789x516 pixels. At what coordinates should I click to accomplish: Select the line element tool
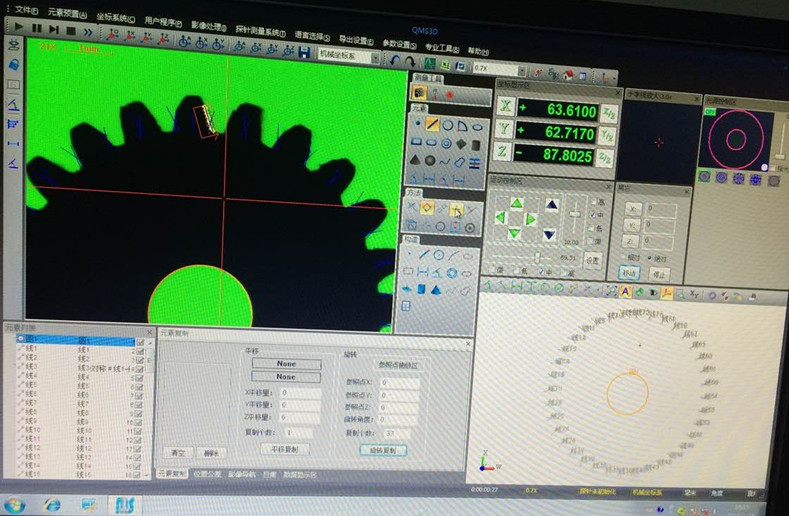[x=432, y=125]
